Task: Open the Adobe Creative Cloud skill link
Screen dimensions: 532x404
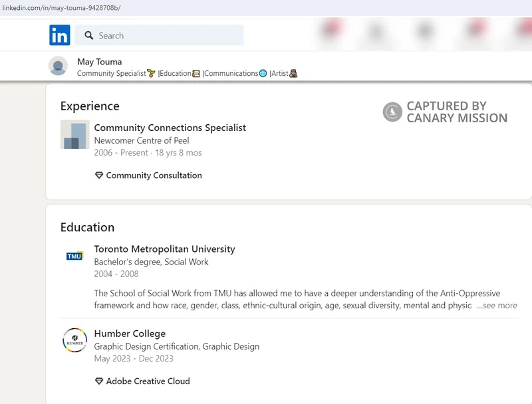Action: 148,381
